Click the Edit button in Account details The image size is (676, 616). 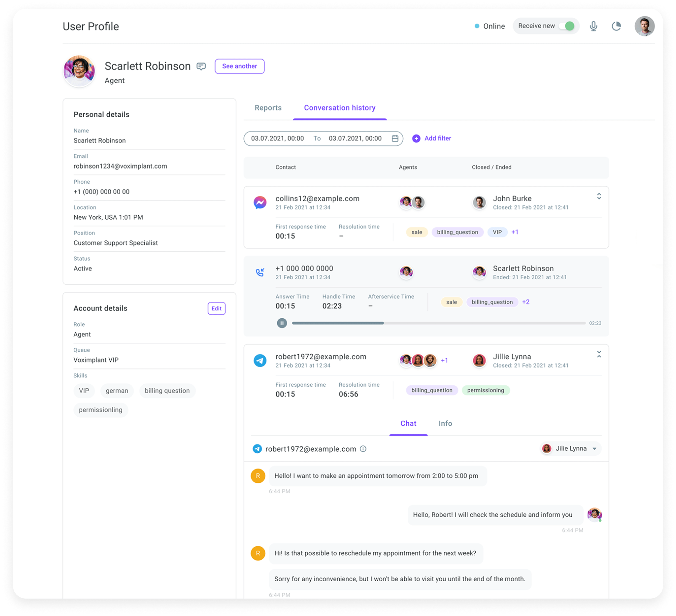point(216,308)
